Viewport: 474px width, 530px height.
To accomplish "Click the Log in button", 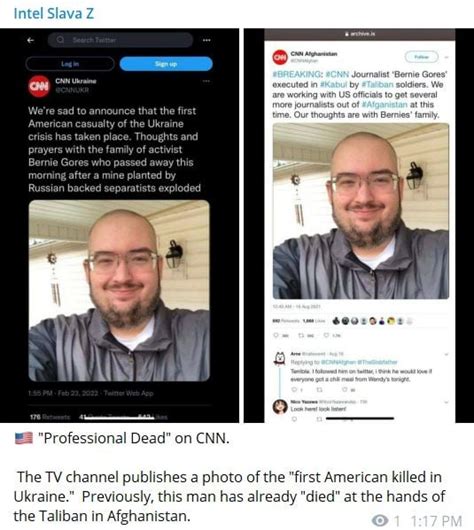I will click(70, 64).
